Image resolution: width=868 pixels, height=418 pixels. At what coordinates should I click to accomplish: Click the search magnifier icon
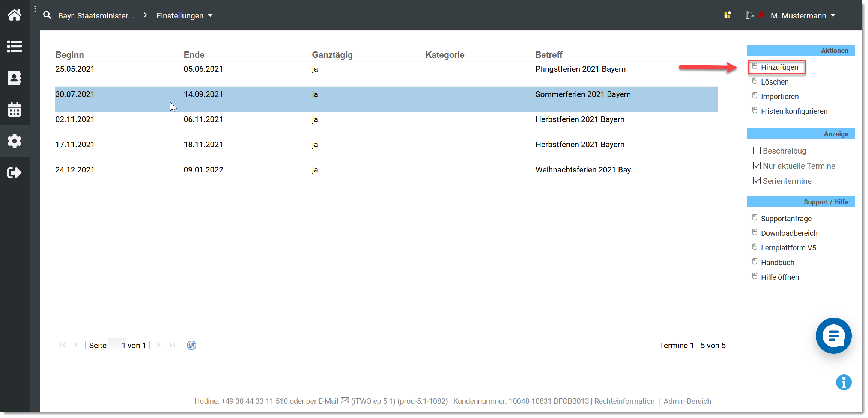pyautogui.click(x=47, y=15)
